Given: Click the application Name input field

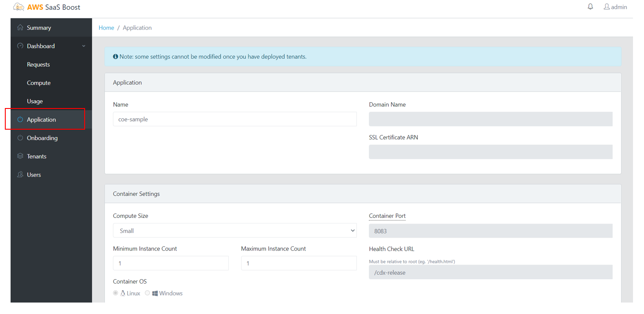Looking at the screenshot, I should click(235, 119).
